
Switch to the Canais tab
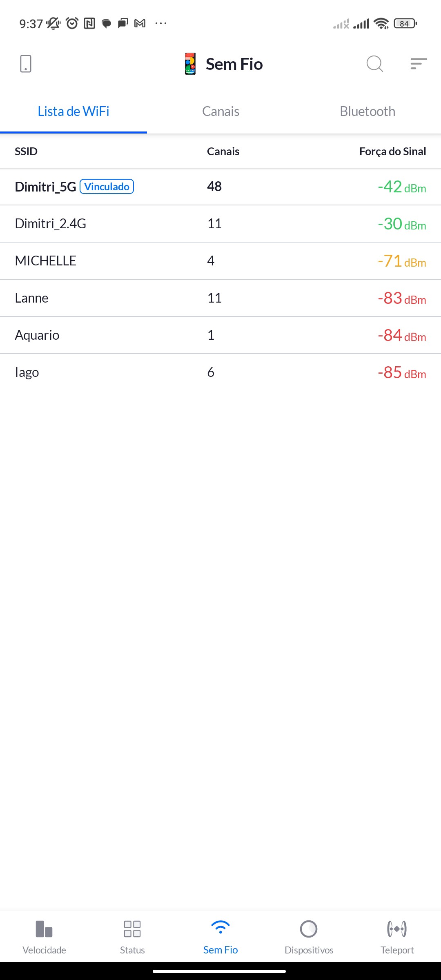pos(220,111)
